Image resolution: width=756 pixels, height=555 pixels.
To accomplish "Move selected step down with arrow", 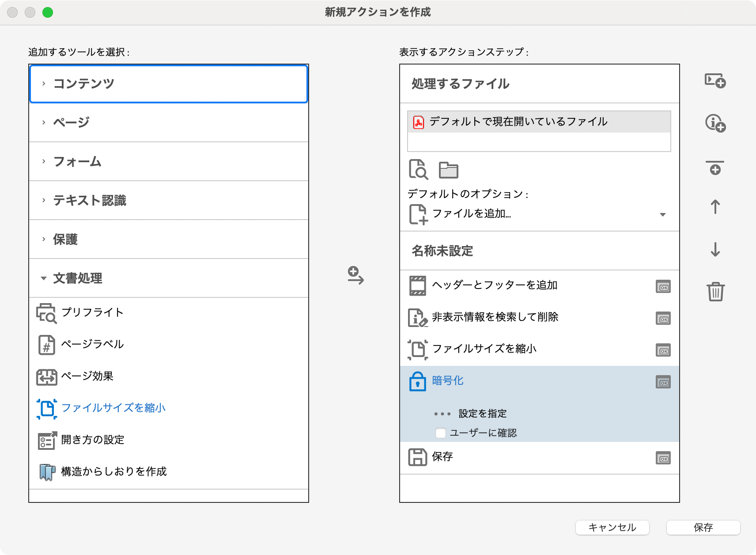I will point(715,250).
